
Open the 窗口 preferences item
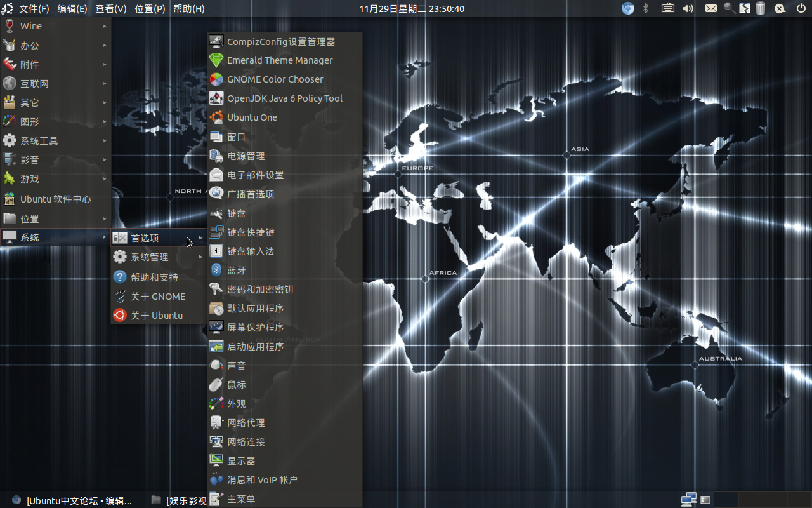pyautogui.click(x=285, y=137)
